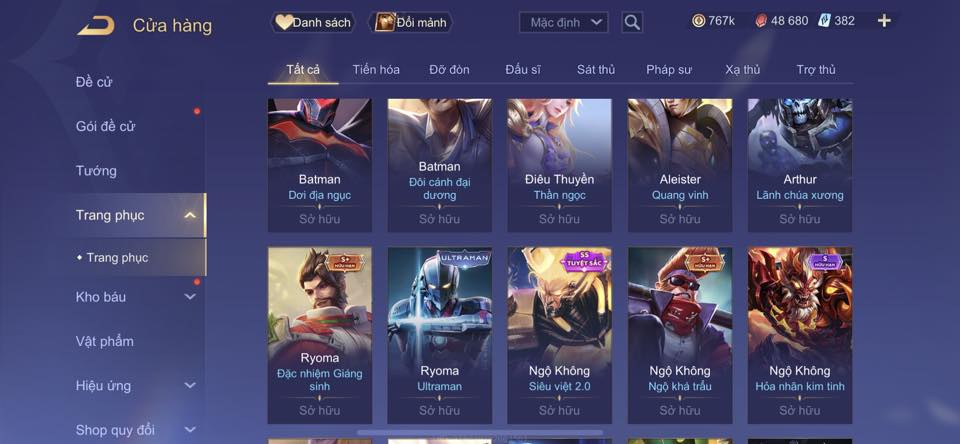The height and width of the screenshot is (444, 960).
Task: Go to Tướng in the sidebar
Action: click(96, 171)
